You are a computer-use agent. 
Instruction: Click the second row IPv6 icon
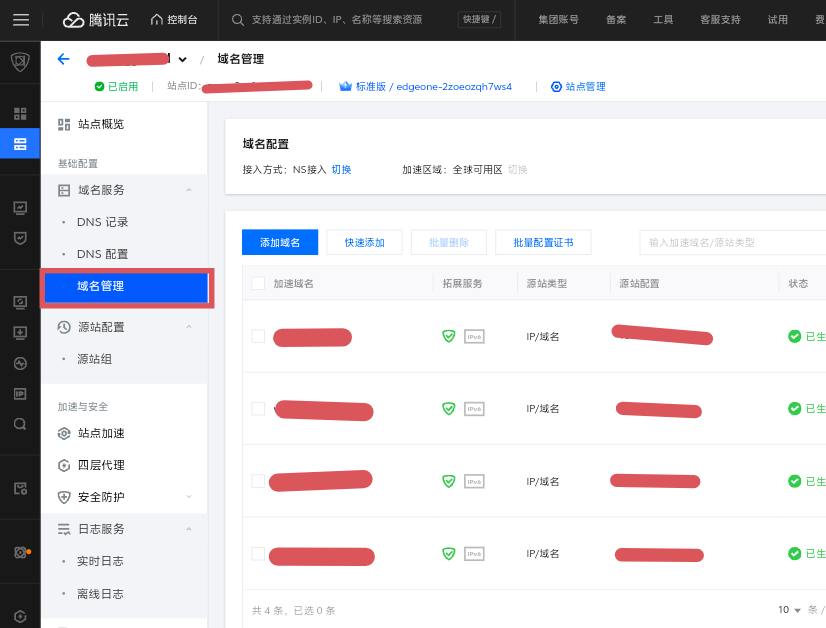[474, 409]
